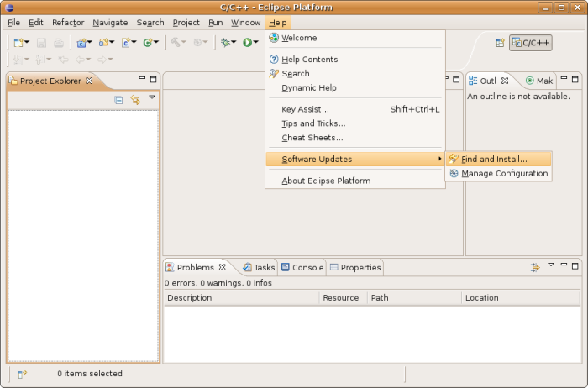The width and height of the screenshot is (588, 388).
Task: Click the New C/C++ Project icon
Action: click(x=82, y=43)
